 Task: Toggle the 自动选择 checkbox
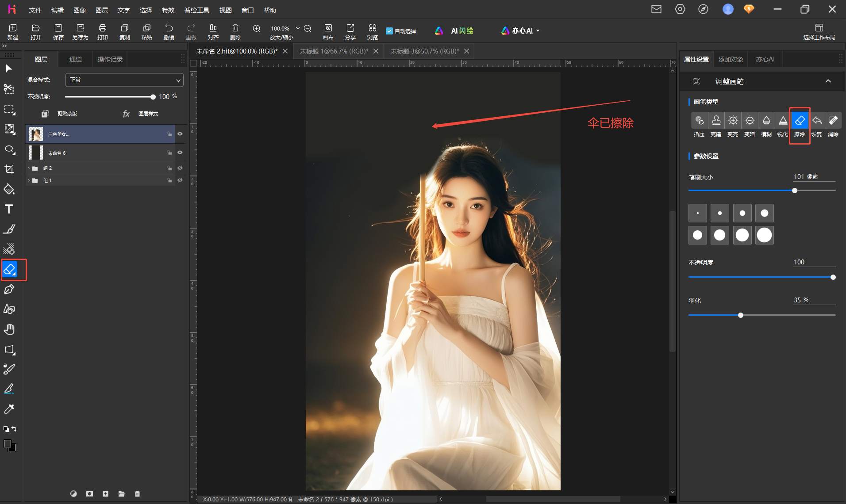(389, 31)
